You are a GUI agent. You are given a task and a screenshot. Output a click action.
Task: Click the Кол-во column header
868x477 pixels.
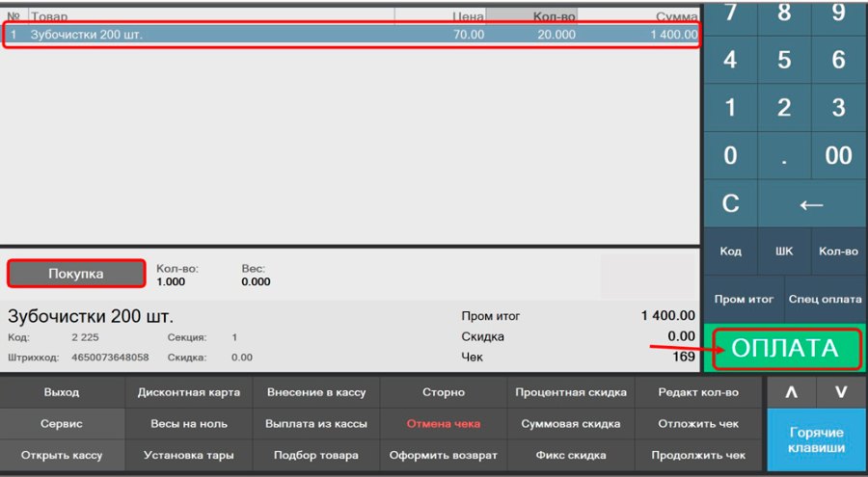531,16
